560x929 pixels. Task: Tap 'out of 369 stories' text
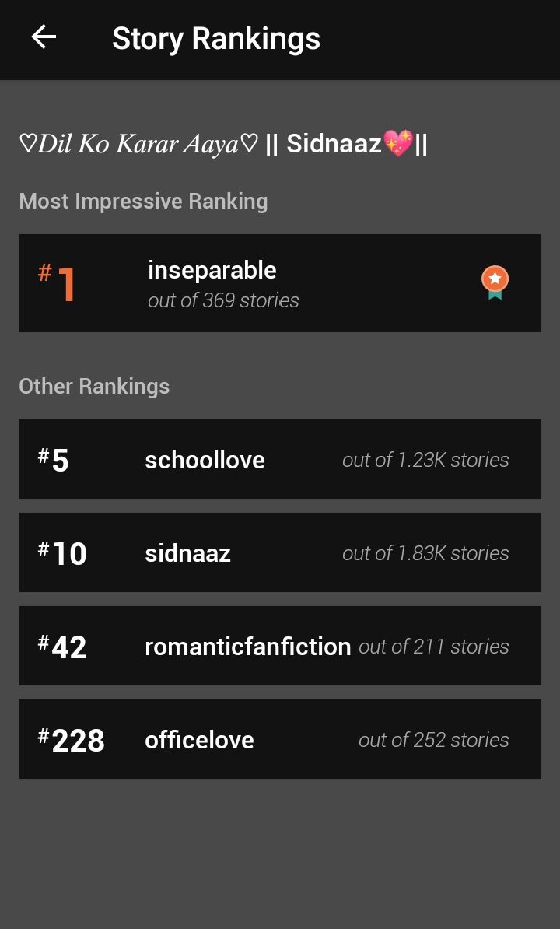pos(223,300)
